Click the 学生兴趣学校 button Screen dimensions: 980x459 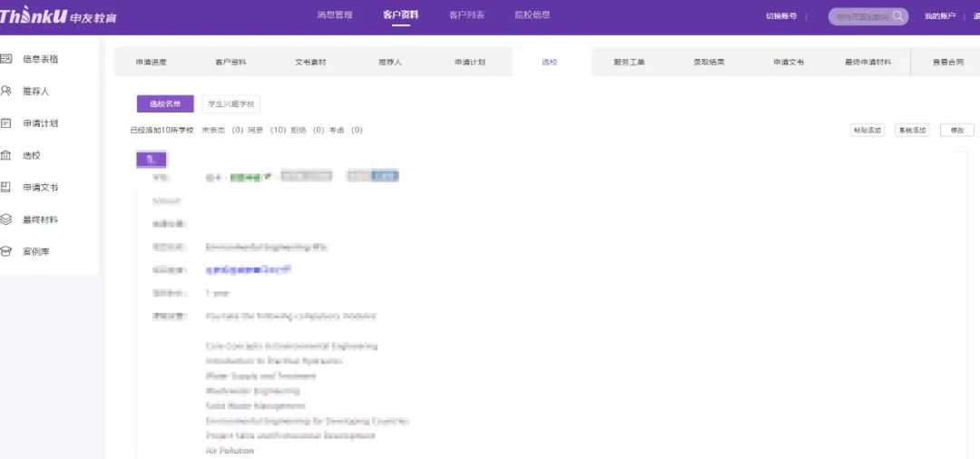pos(230,104)
